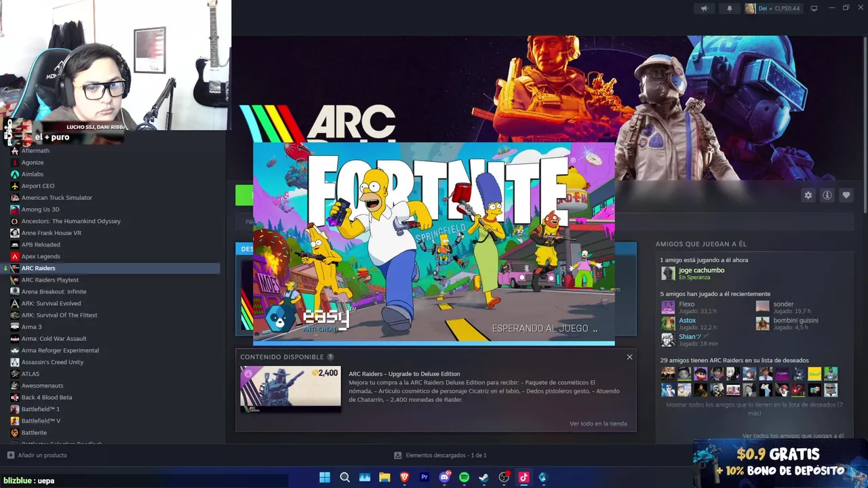Open Spotify from the taskbar
868x488 pixels.
[x=464, y=477]
